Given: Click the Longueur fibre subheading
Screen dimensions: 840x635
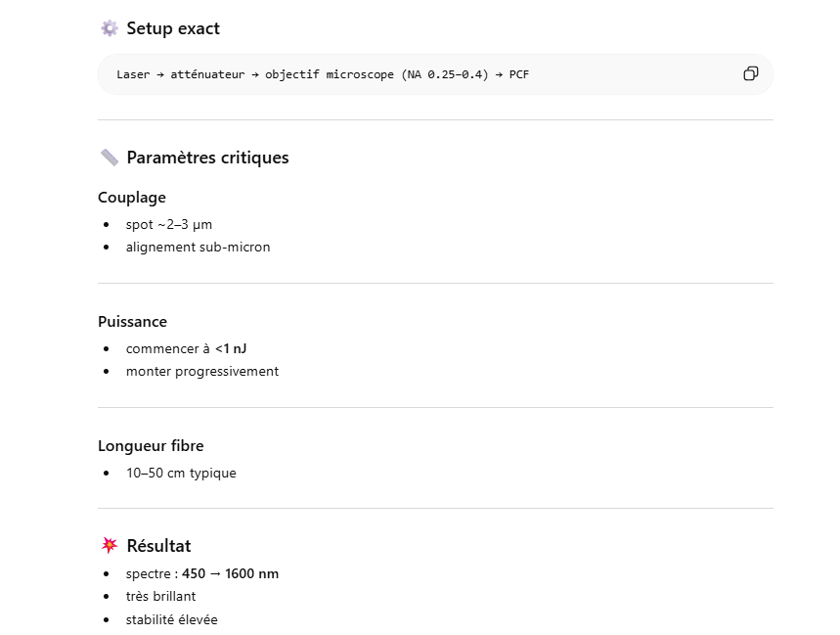Looking at the screenshot, I should [x=151, y=446].
